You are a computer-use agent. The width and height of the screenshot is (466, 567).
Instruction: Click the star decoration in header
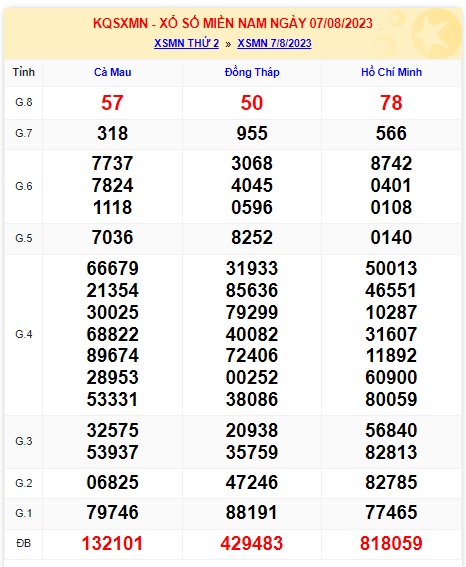[x=436, y=33]
